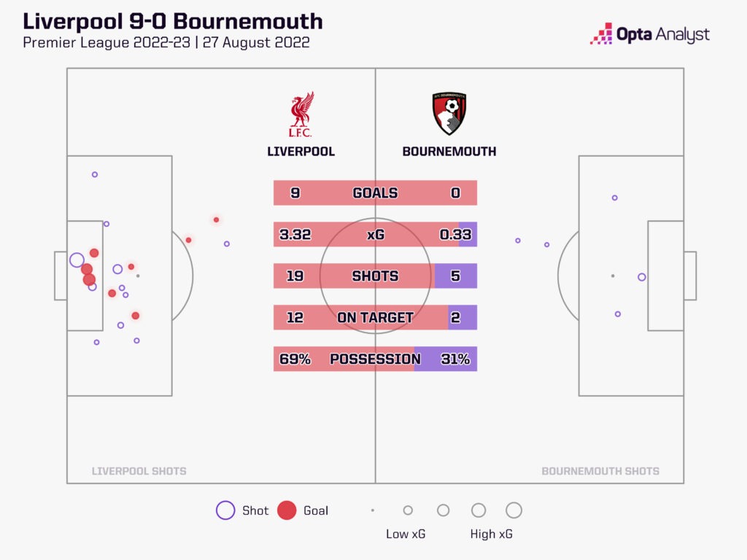Click the Liverpool 9-0 Bournemouth headline

coord(172,21)
